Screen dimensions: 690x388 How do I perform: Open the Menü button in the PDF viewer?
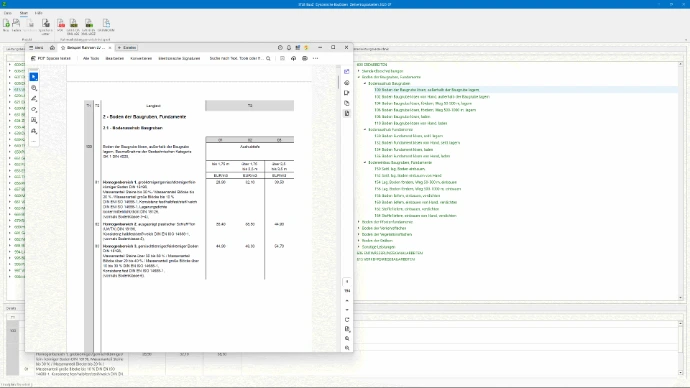[37, 48]
